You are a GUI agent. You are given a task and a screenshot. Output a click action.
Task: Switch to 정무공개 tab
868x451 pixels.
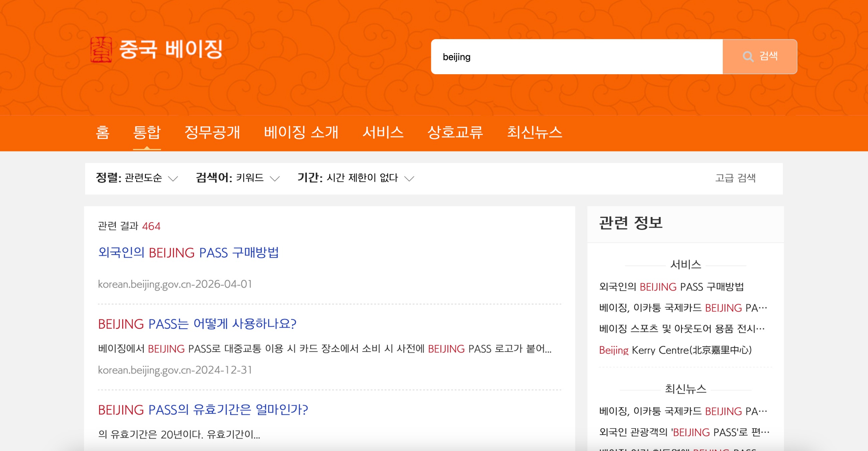(x=212, y=132)
